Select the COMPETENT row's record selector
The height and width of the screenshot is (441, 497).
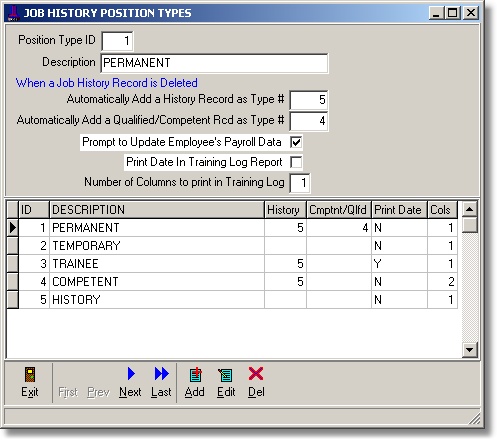point(13,282)
